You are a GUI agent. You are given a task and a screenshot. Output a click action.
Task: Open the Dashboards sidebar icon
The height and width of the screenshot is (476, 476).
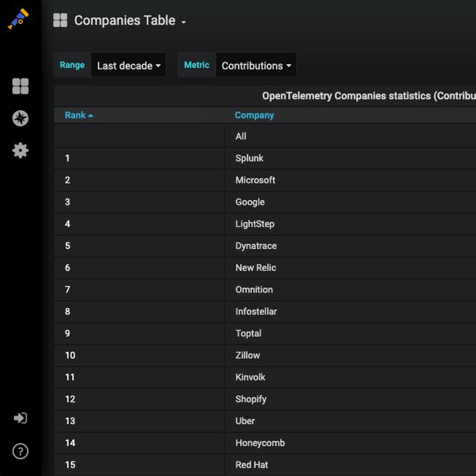point(20,86)
